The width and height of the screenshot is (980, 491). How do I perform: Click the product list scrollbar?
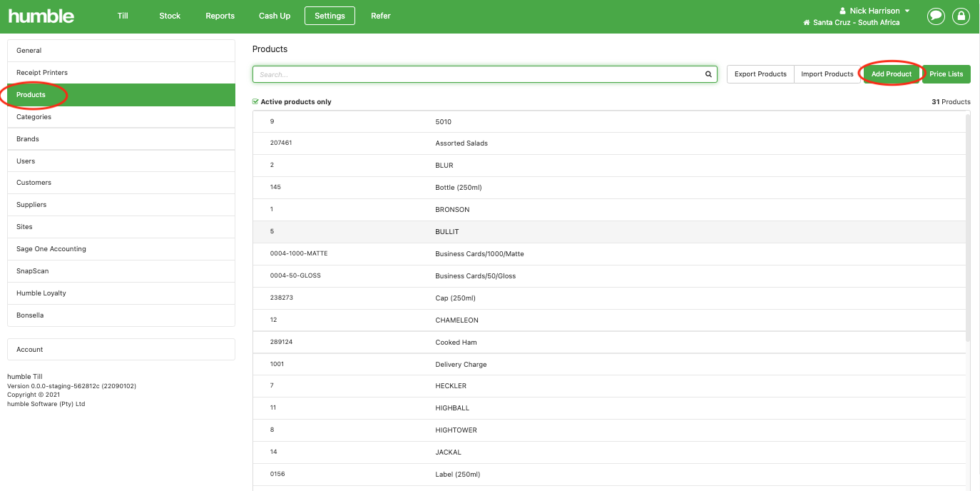[968, 228]
